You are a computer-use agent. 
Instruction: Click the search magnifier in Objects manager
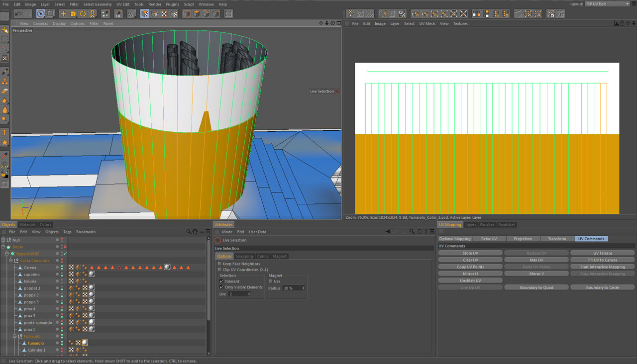189,232
